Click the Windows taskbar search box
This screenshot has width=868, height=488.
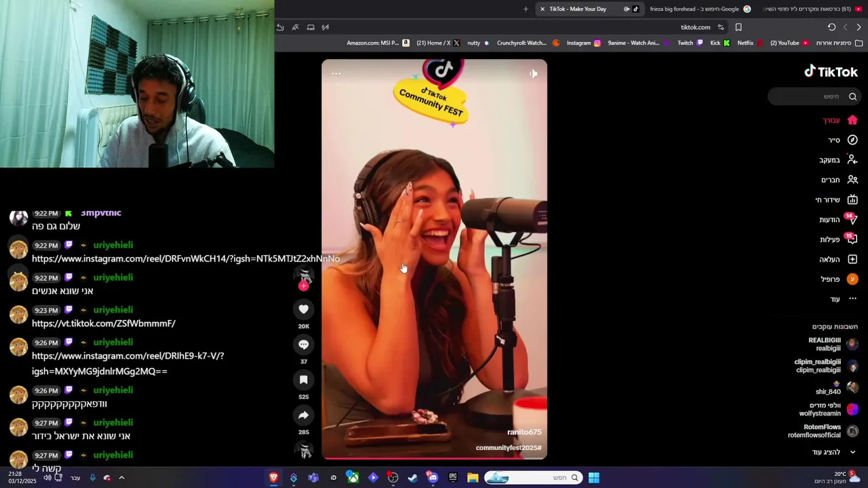coord(532,478)
